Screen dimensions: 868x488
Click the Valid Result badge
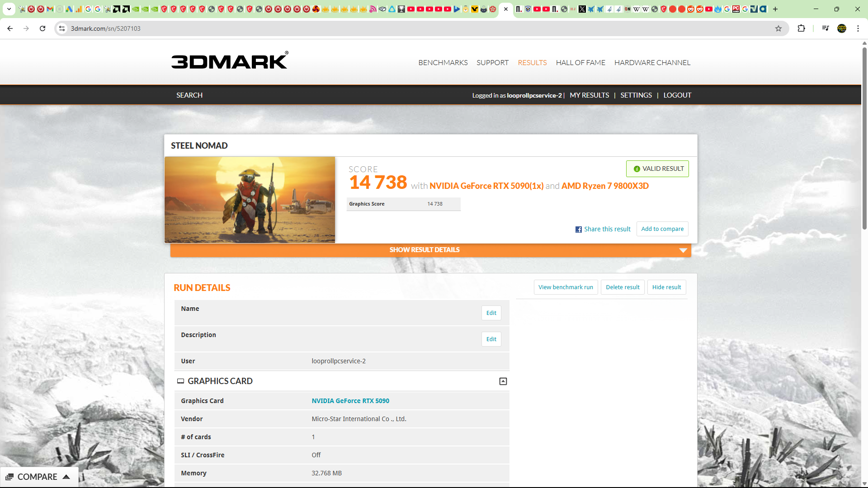tap(657, 169)
